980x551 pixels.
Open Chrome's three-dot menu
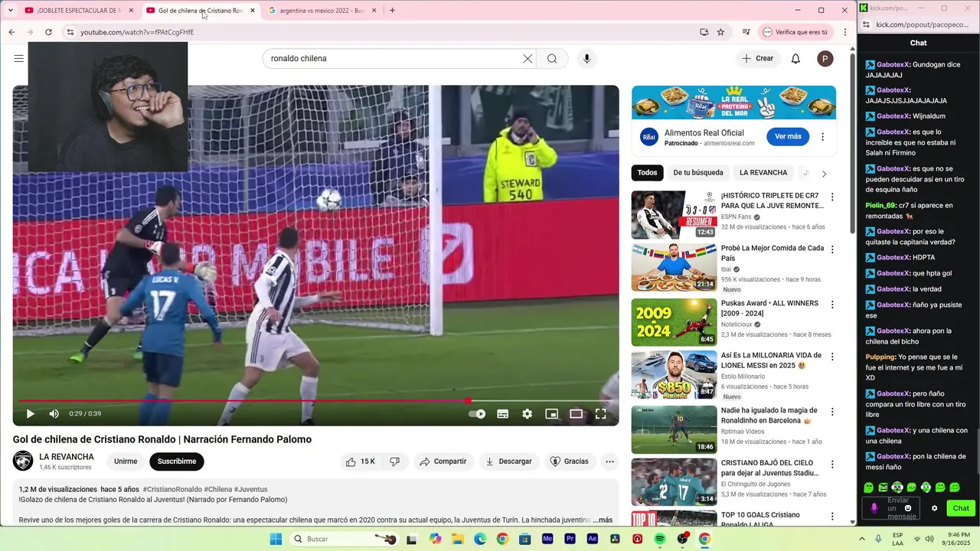point(845,32)
